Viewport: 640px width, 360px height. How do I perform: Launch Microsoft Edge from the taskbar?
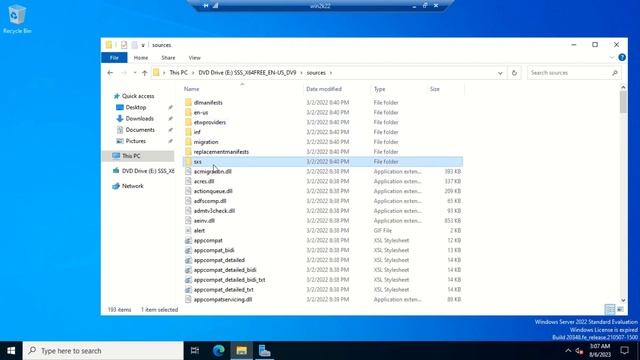coord(218,351)
